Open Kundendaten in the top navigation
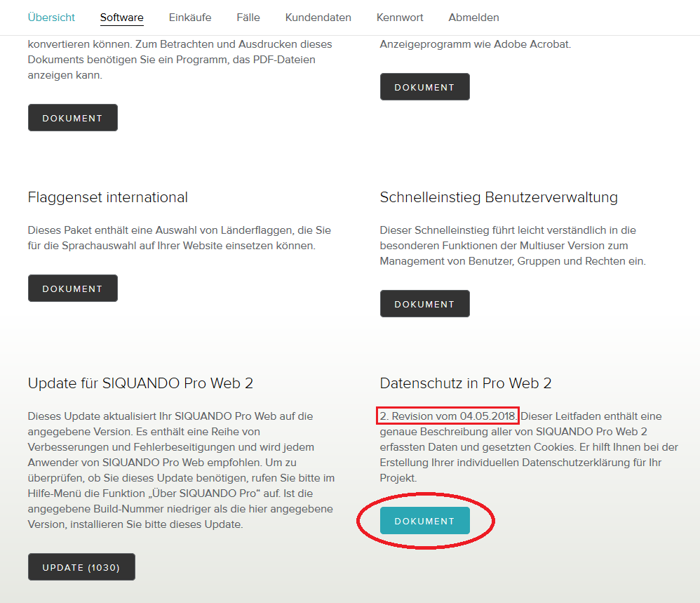700x603 pixels. pos(318,18)
